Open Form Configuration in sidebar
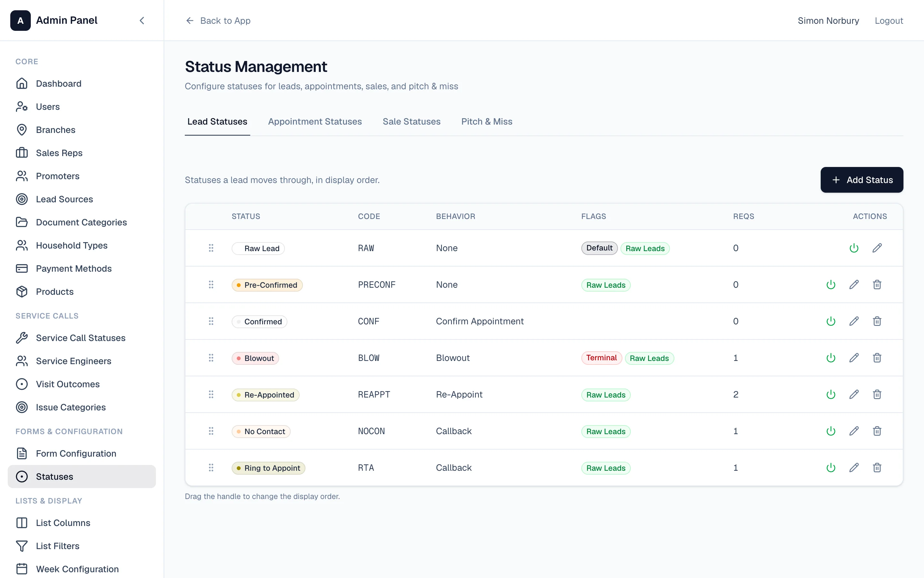 [x=82, y=453]
